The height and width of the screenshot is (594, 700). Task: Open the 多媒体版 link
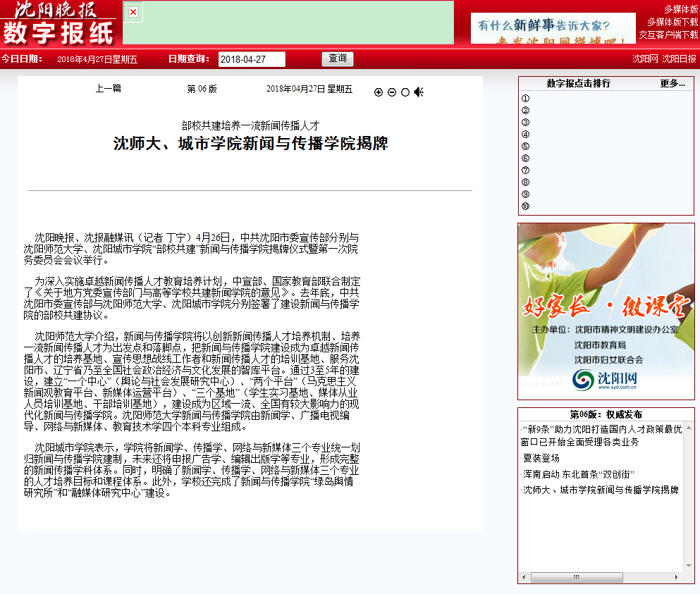tap(680, 9)
